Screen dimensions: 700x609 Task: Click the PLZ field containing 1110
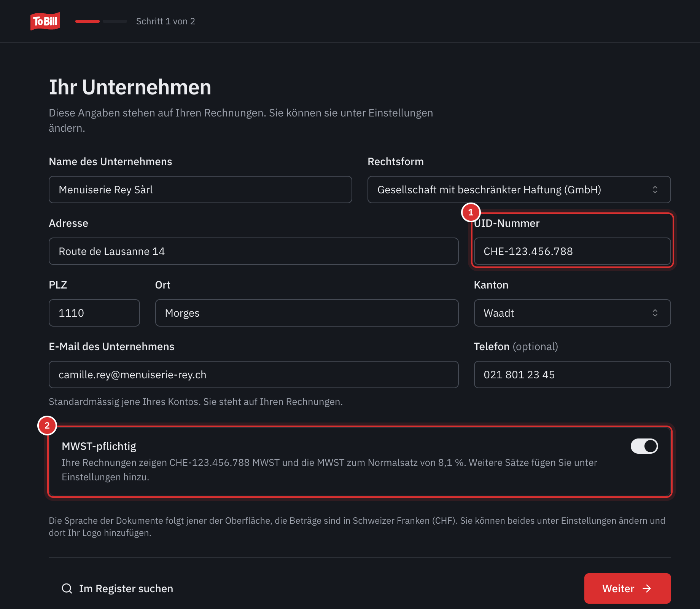(94, 313)
